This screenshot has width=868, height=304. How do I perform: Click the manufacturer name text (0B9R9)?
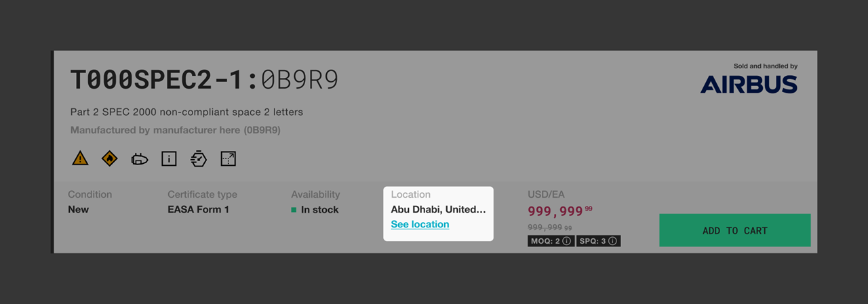176,129
